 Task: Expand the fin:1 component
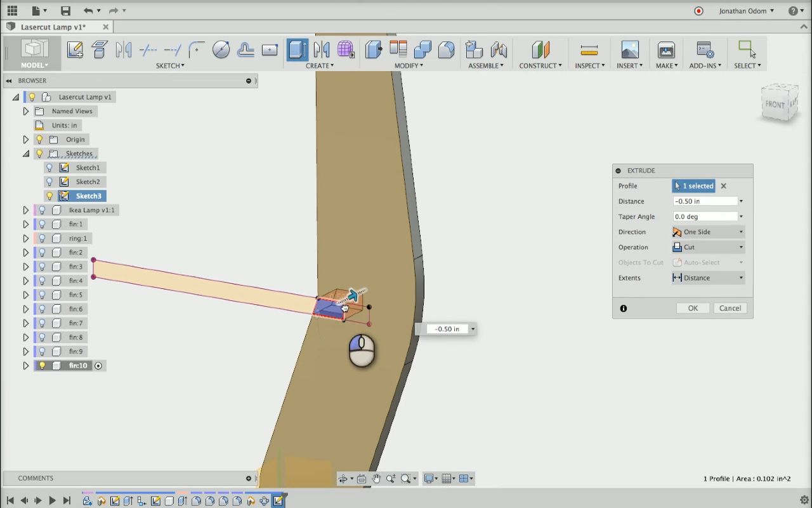26,224
